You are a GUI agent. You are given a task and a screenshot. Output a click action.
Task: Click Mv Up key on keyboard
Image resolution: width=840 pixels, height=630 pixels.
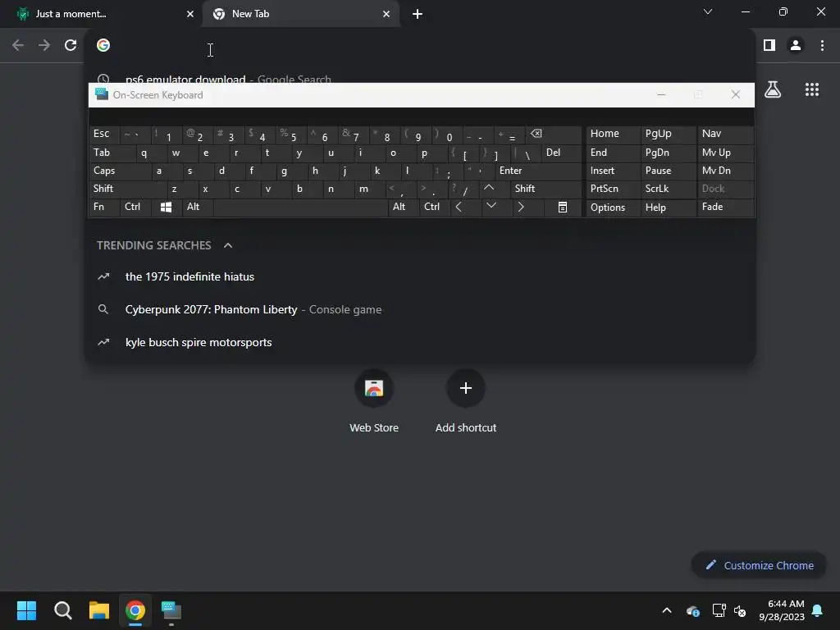[x=725, y=153]
